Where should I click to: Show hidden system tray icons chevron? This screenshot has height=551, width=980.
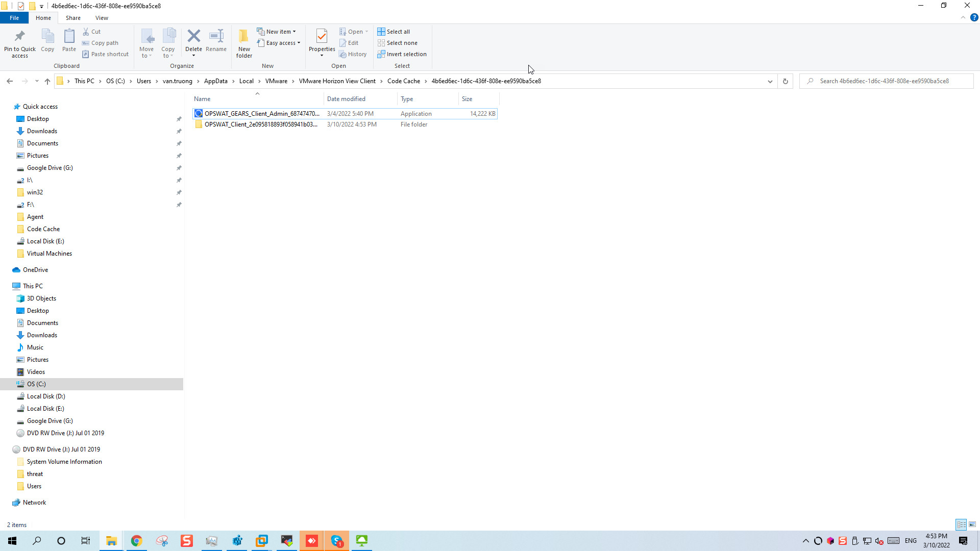coord(805,541)
